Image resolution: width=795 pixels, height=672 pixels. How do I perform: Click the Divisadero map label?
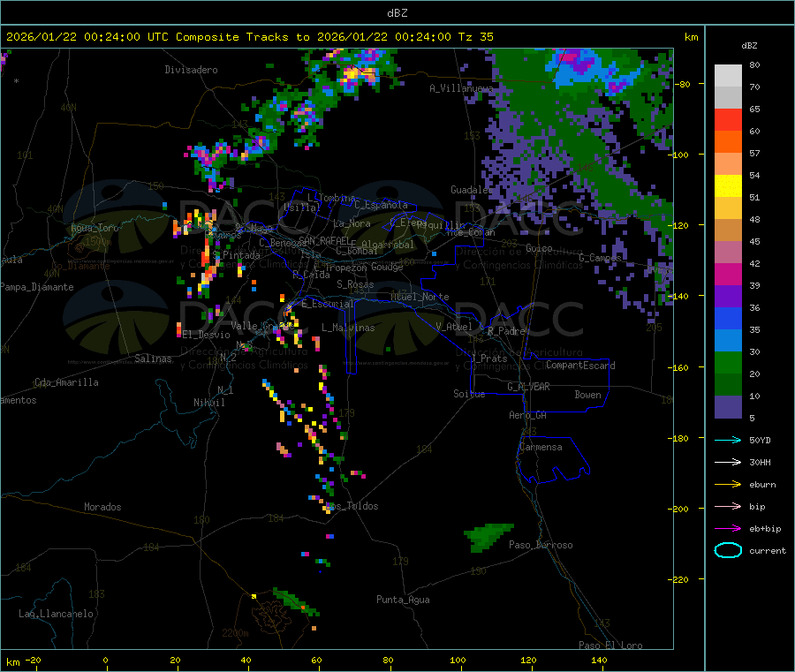click(x=191, y=70)
